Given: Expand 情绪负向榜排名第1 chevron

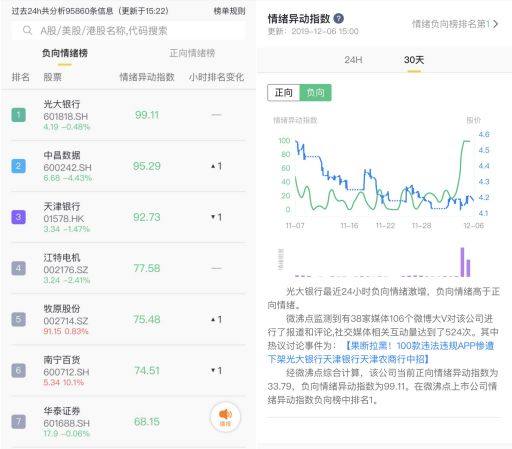Looking at the screenshot, I should coord(496,24).
